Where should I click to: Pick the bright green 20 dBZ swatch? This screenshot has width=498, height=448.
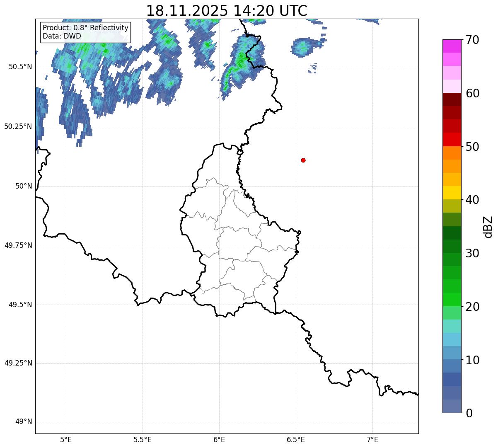click(x=452, y=300)
